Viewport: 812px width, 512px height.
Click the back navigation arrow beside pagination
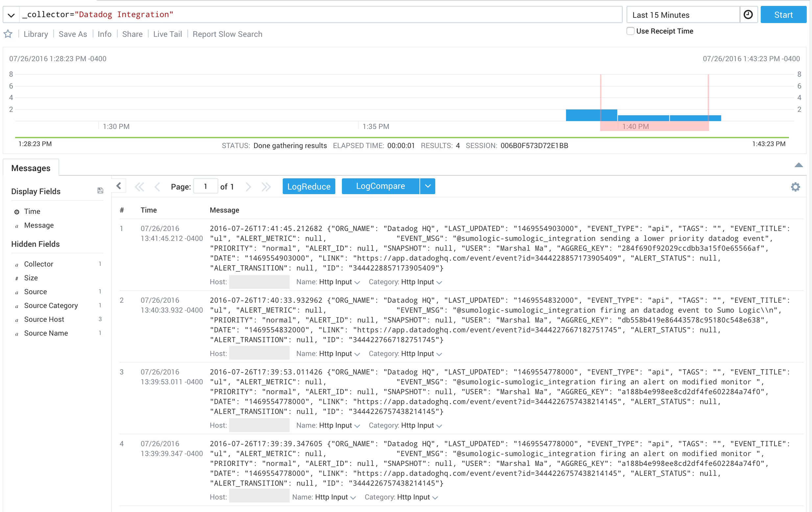click(x=119, y=186)
